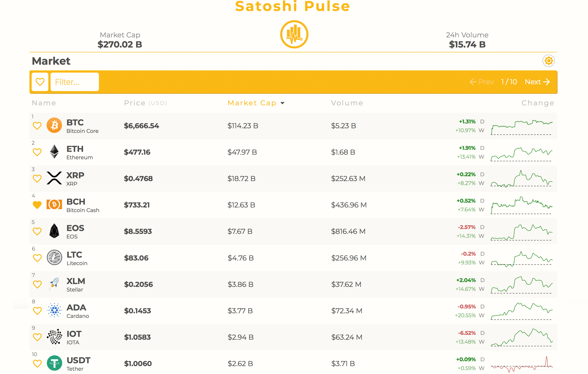This screenshot has height=374, width=588.
Task: Unfavorite the BCH Bitcoin Cash row
Action: [x=37, y=205]
